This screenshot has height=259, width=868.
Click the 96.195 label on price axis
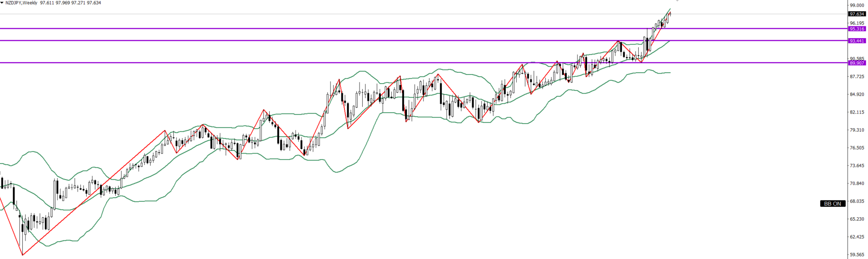pos(857,23)
